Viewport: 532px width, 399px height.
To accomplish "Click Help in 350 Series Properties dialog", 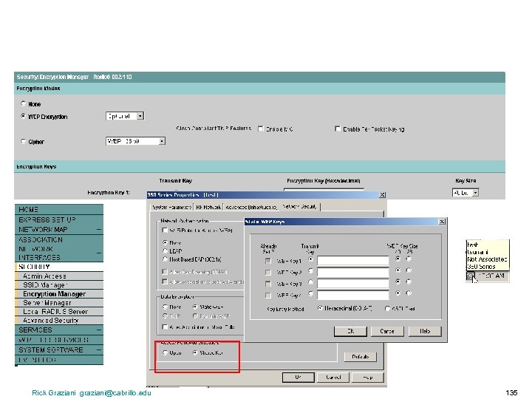I will 368,377.
